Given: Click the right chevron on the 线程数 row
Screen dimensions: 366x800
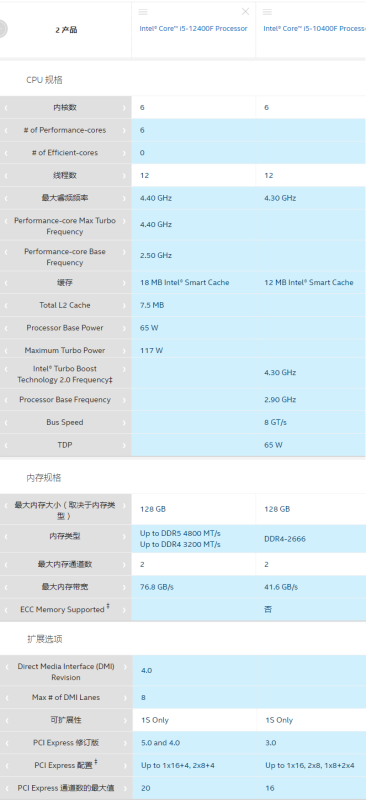Looking at the screenshot, I should tap(125, 176).
